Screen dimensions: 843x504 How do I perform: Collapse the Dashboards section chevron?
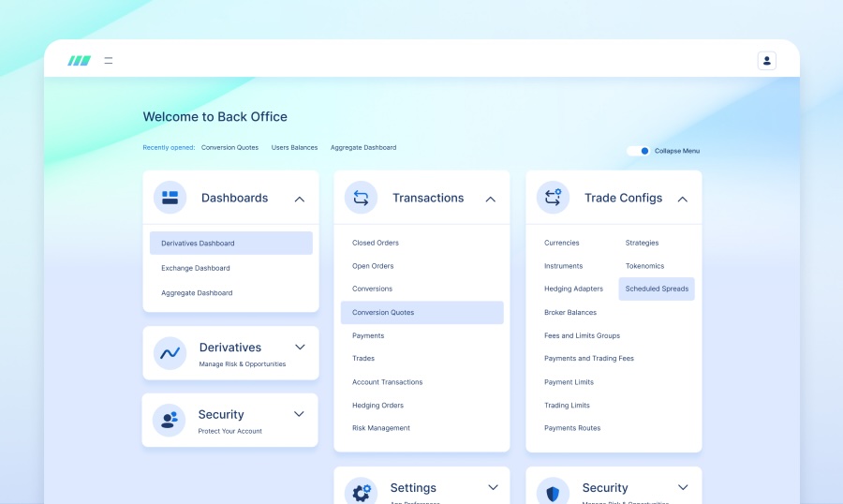300,199
